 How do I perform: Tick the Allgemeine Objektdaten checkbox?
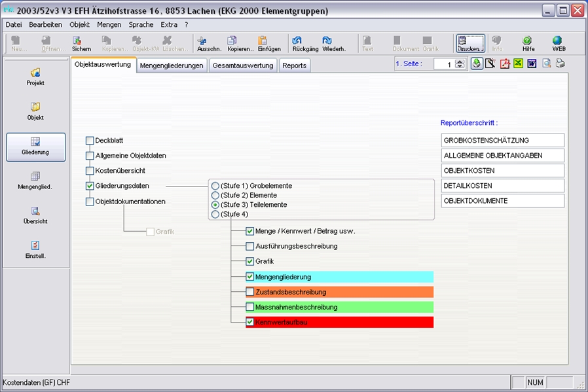90,156
